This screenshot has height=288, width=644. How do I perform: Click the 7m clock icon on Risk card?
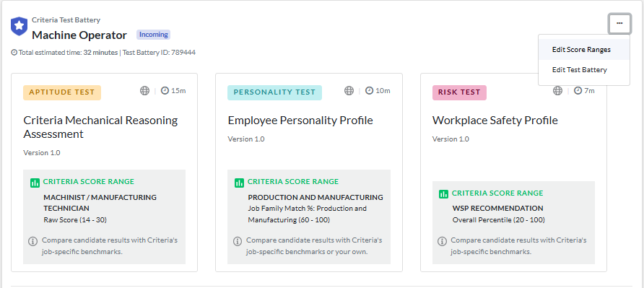coord(578,91)
